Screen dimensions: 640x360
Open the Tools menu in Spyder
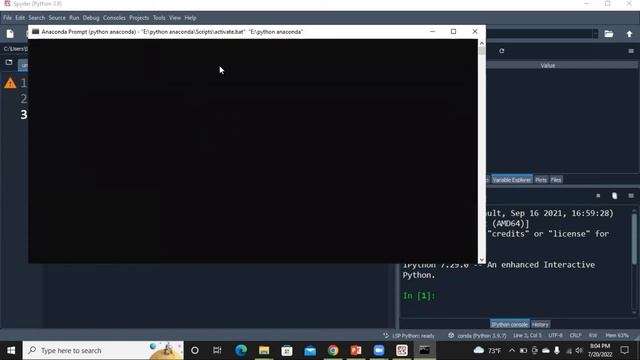point(159,18)
